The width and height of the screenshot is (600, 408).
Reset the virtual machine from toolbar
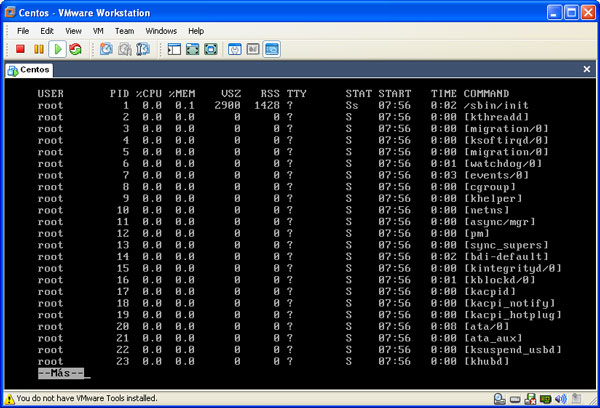(75, 49)
